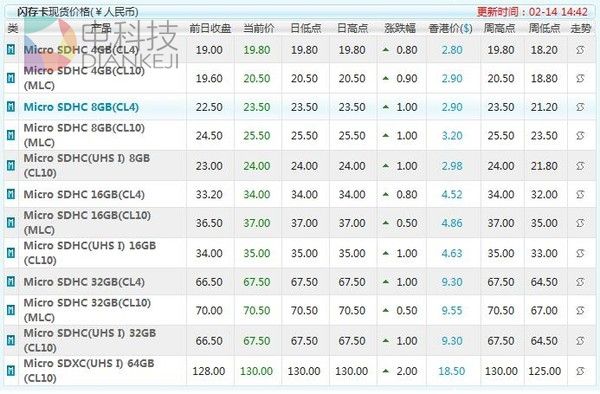Open the Micro SDHC 32GB(CL4) product link
This screenshot has height=394, width=600.
pos(84,282)
